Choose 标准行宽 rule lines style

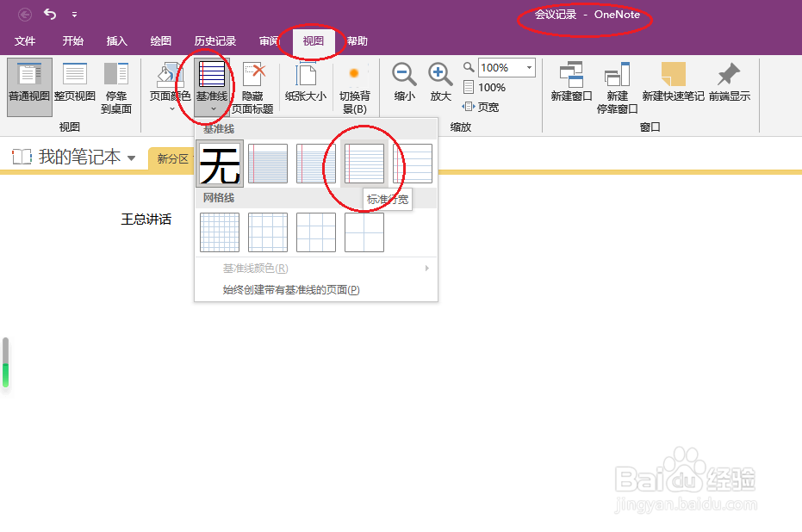(364, 164)
